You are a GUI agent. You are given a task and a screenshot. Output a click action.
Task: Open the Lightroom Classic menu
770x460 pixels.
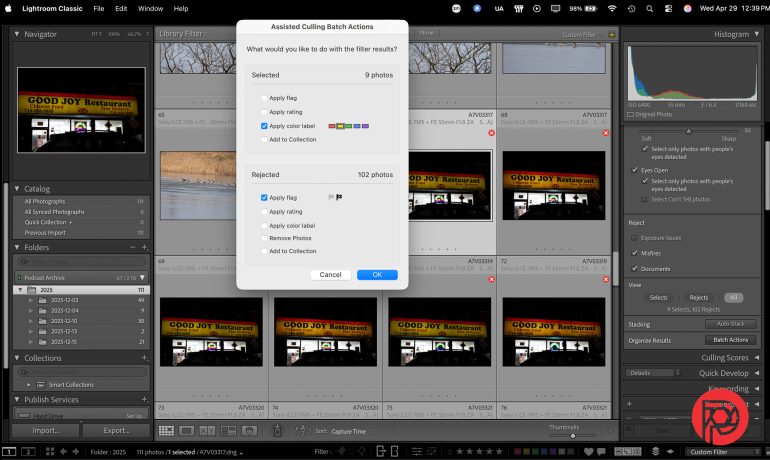pyautogui.click(x=52, y=8)
